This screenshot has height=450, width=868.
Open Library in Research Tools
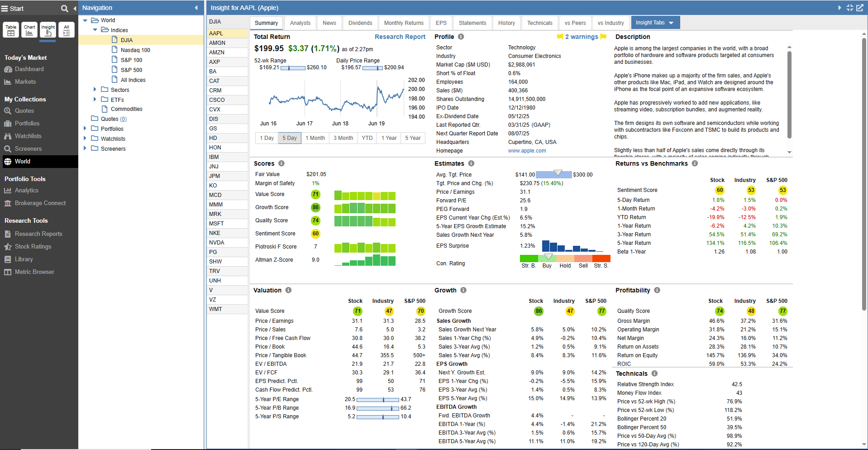coord(24,259)
